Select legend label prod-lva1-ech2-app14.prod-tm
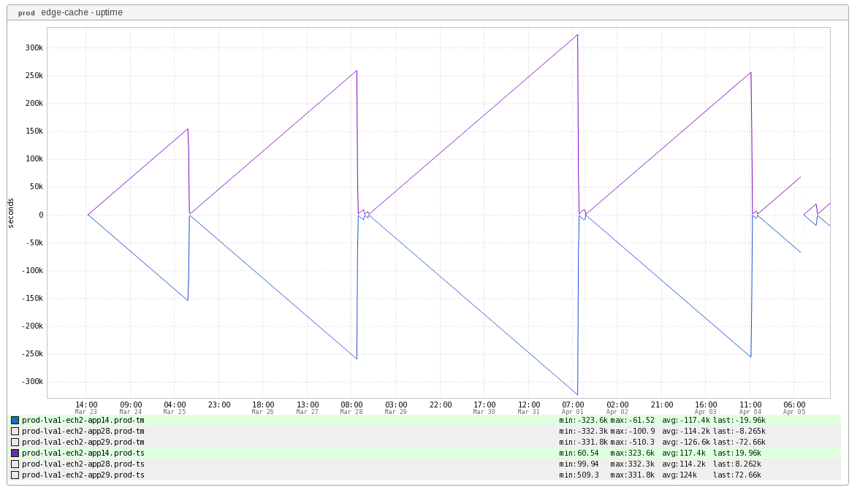868x498 pixels. [83, 420]
